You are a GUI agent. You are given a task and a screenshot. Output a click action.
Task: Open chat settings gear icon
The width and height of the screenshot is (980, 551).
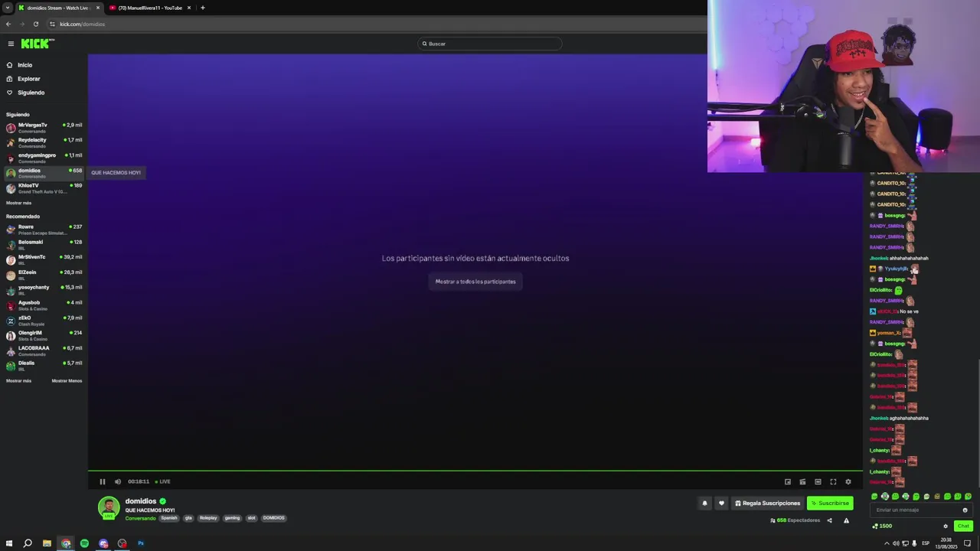tap(945, 526)
